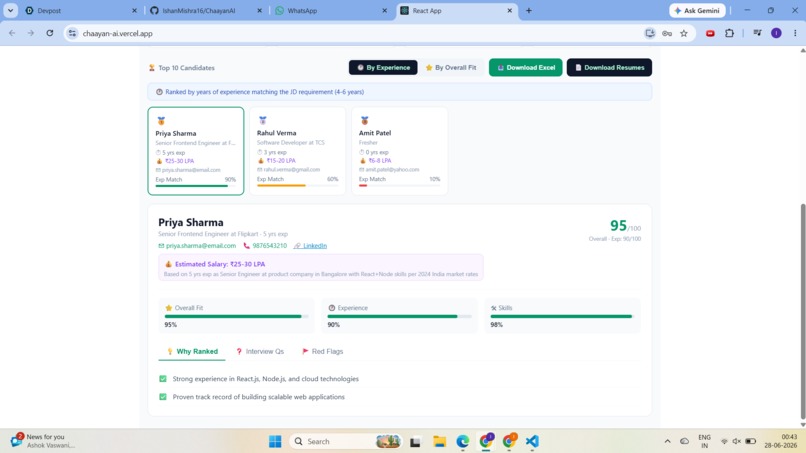Open the browser profile avatar

pos(776,33)
